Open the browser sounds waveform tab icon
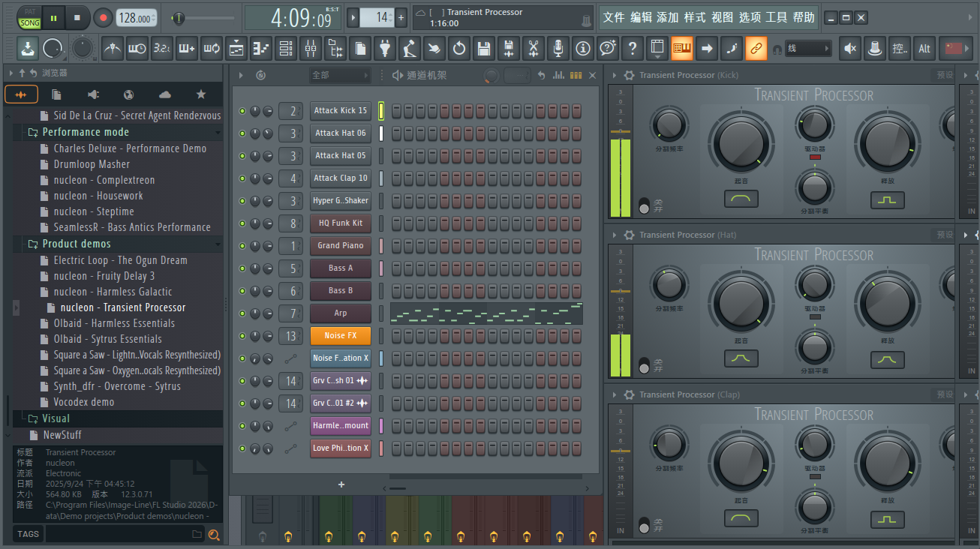Screen dimensions: 980x549 [x=21, y=94]
